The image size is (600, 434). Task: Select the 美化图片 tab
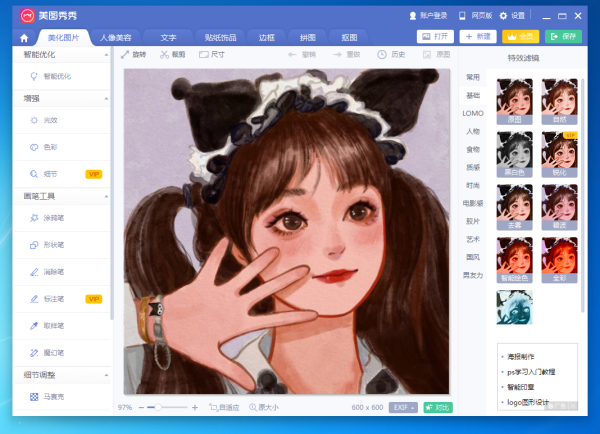click(64, 38)
